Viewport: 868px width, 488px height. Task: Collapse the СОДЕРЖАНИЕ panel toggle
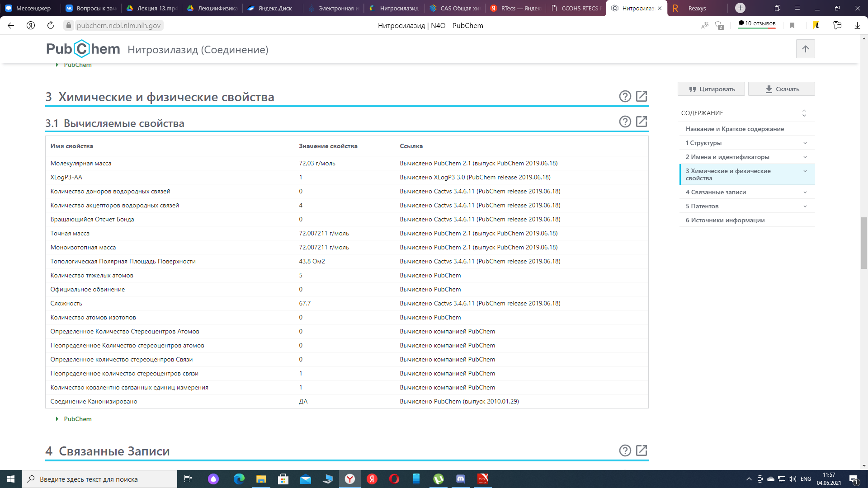click(804, 113)
